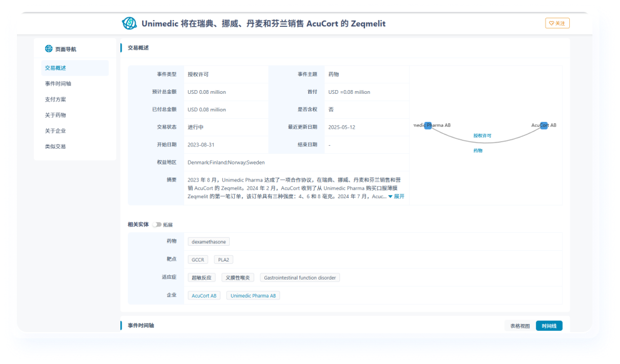
Task: Go to 事件时间轴 in the page navigation
Action: (58, 84)
